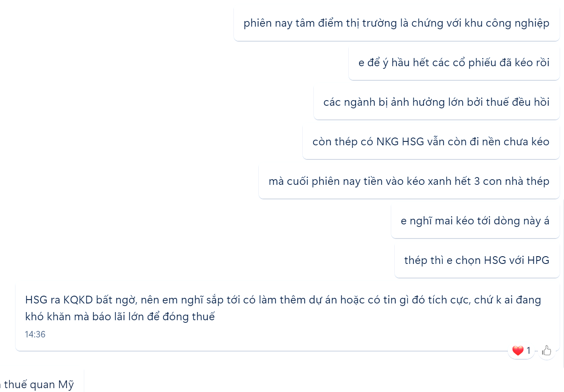This screenshot has height=392, width=564.
Task: Click the red heart reaction icon
Action: tap(518, 351)
